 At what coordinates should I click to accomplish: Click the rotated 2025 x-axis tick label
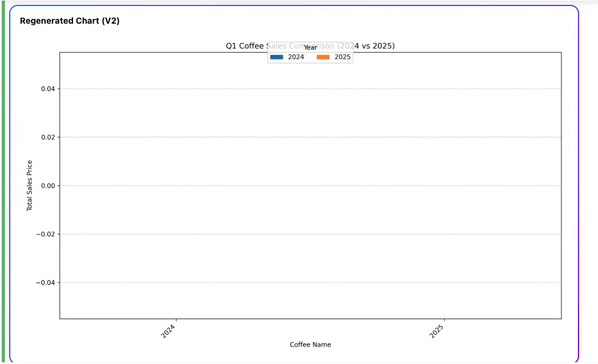[x=436, y=331]
